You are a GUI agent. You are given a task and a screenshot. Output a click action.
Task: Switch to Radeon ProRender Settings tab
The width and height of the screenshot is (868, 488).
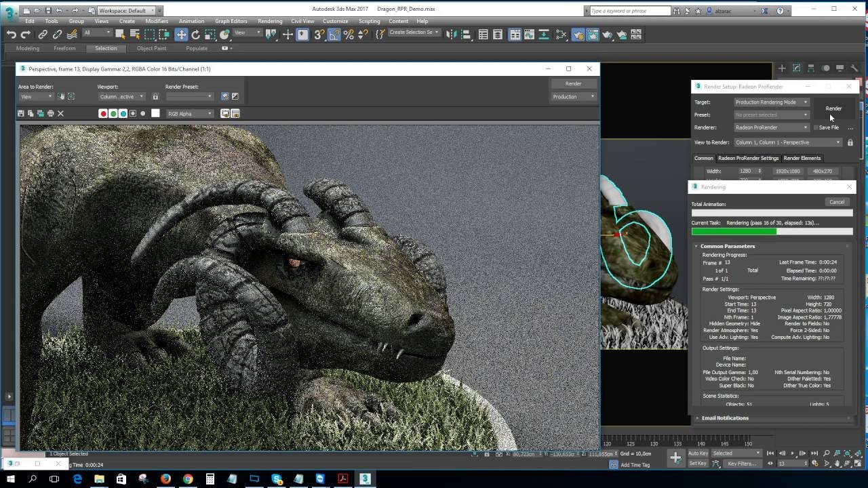pyautogui.click(x=748, y=158)
